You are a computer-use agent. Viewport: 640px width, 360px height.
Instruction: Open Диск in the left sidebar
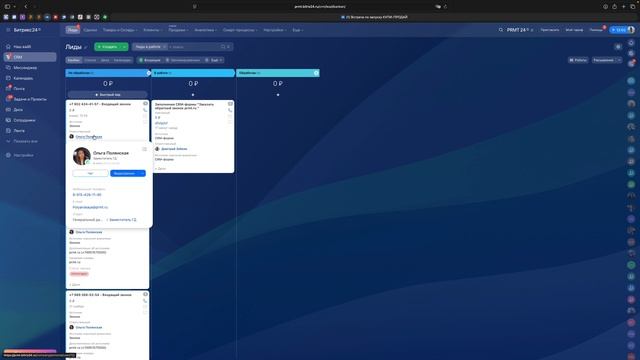click(30, 110)
